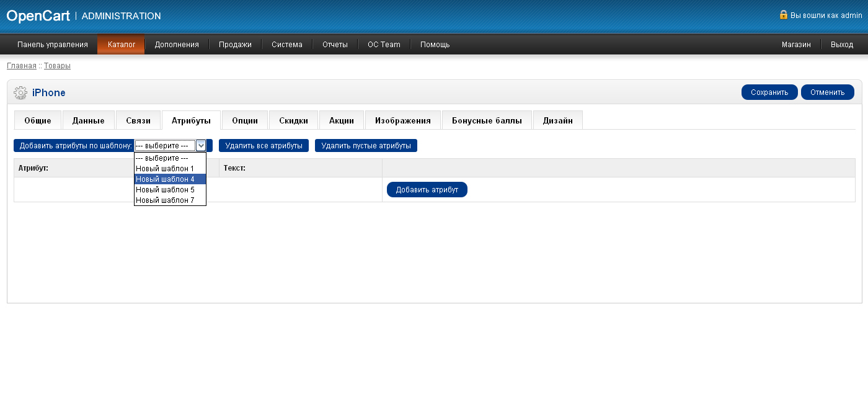This screenshot has width=868, height=394.
Task: Open the Продажи menu
Action: click(x=235, y=45)
